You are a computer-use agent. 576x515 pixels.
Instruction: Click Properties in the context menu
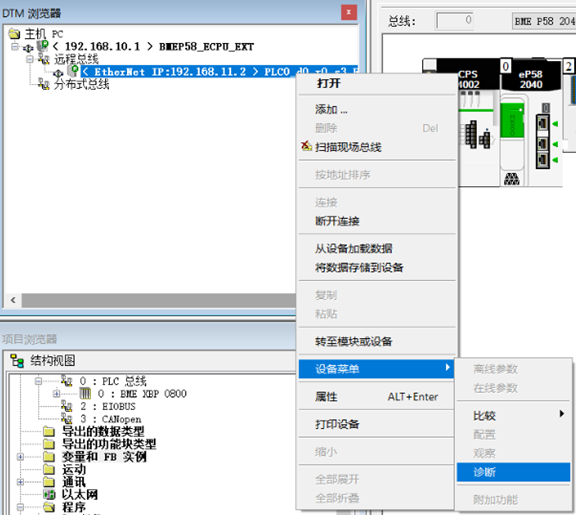[377, 397]
